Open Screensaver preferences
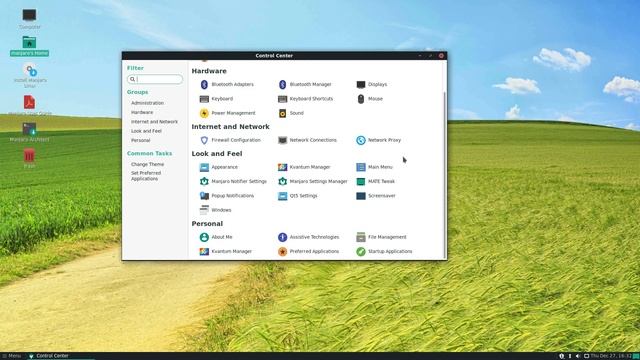Screen dimensions: 640x360 376,196
